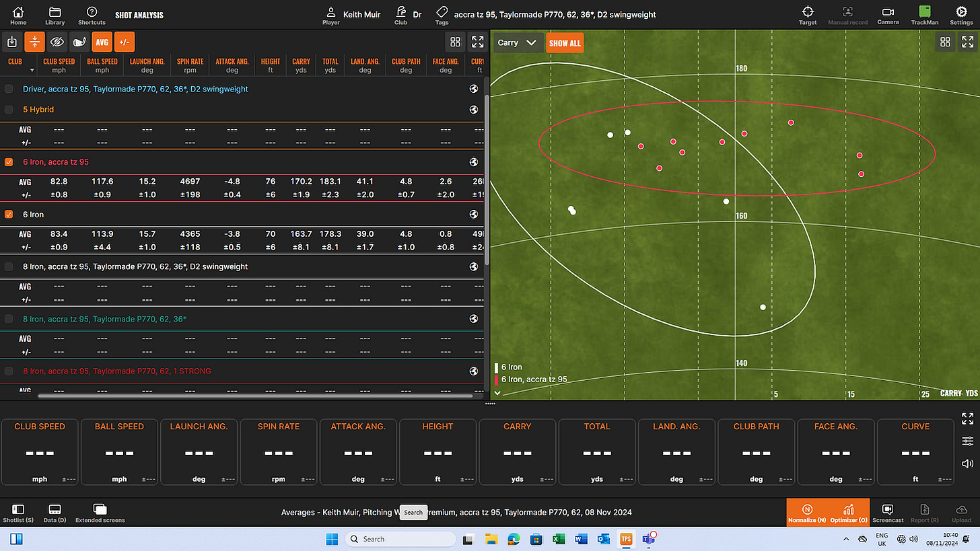Open the data table layout grid

pos(456,42)
